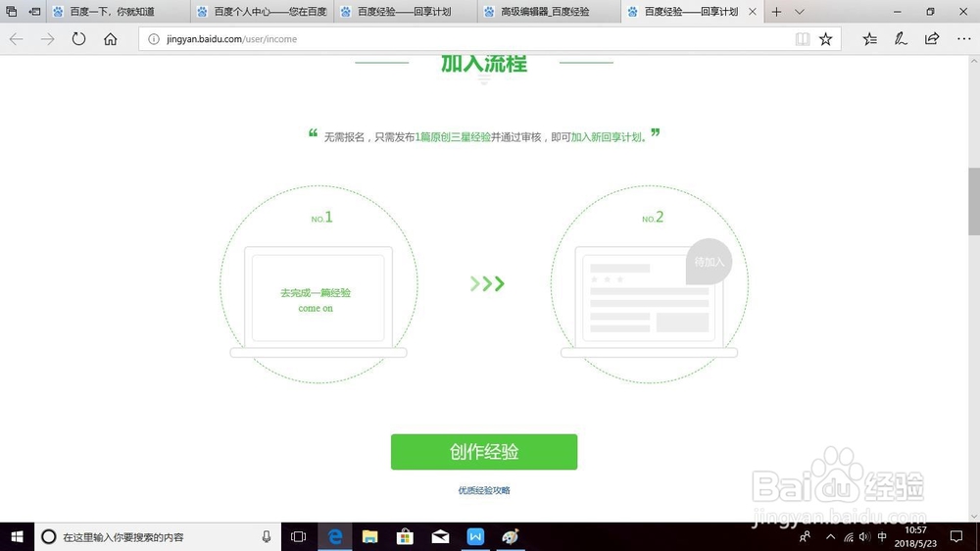The width and height of the screenshot is (980, 551).
Task: Click the browser Back arrow
Action: (17, 39)
